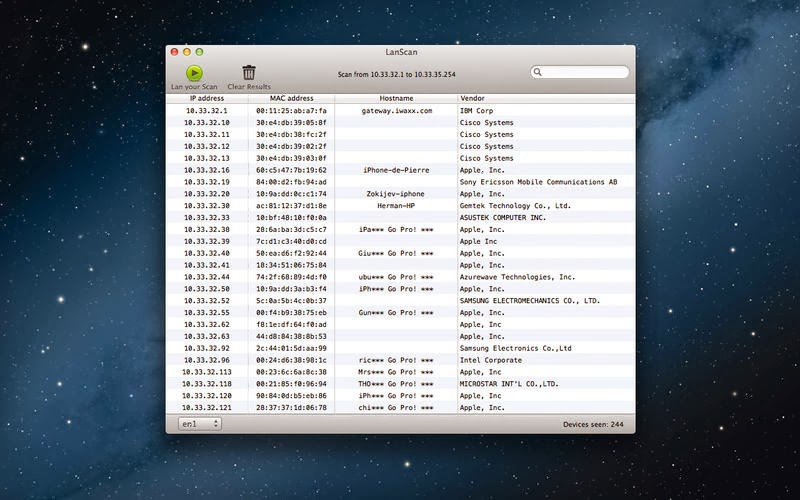Minimize LanScan with yellow button

click(187, 52)
